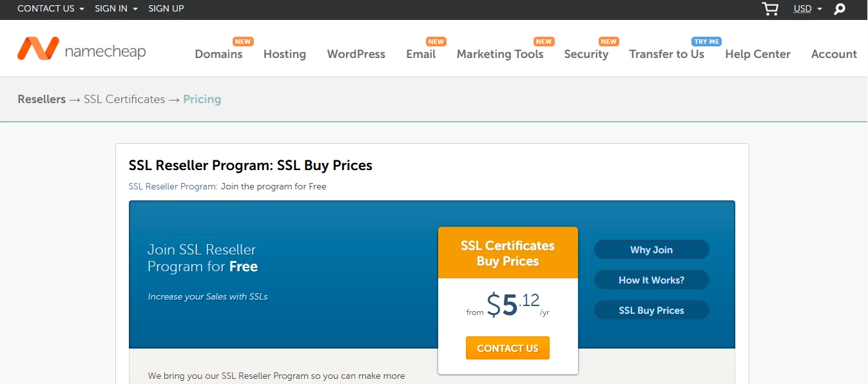Open the Contact Us dropdown
The image size is (868, 384).
click(x=51, y=8)
